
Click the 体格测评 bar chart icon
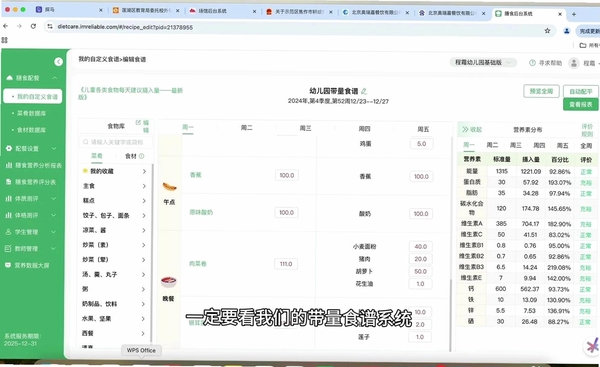coord(9,215)
